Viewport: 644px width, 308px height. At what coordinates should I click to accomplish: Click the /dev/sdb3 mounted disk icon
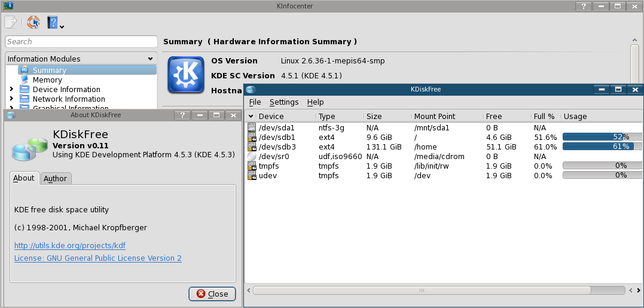coord(252,147)
